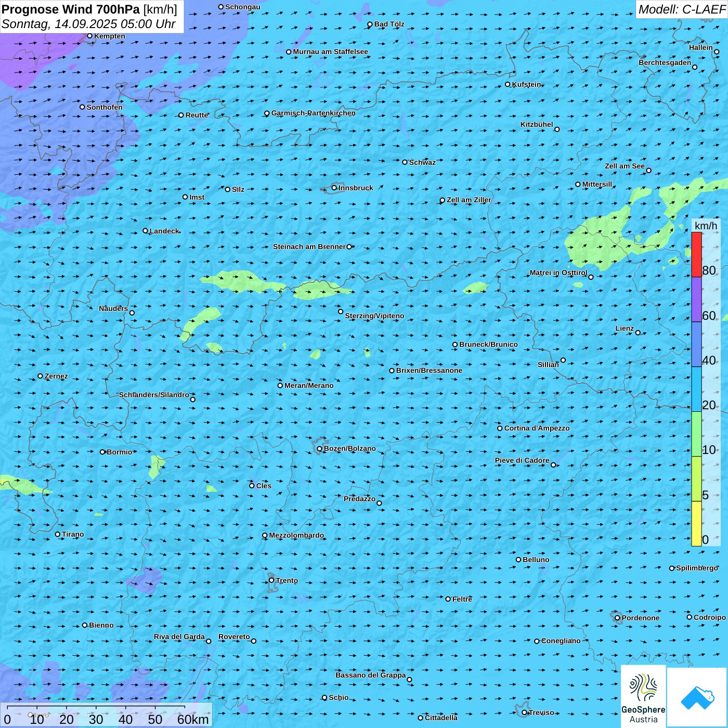Click the Landeck location marker
Image resolution: width=728 pixels, height=728 pixels.
[146, 231]
